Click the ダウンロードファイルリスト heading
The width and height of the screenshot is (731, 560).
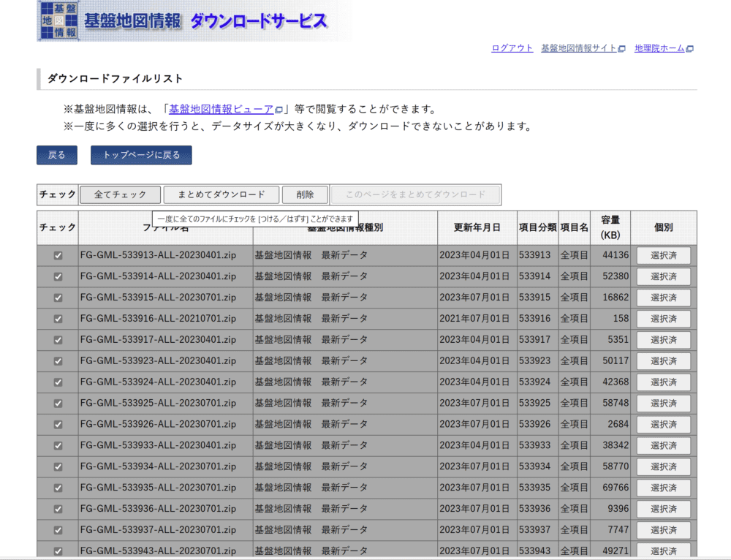[x=115, y=79]
